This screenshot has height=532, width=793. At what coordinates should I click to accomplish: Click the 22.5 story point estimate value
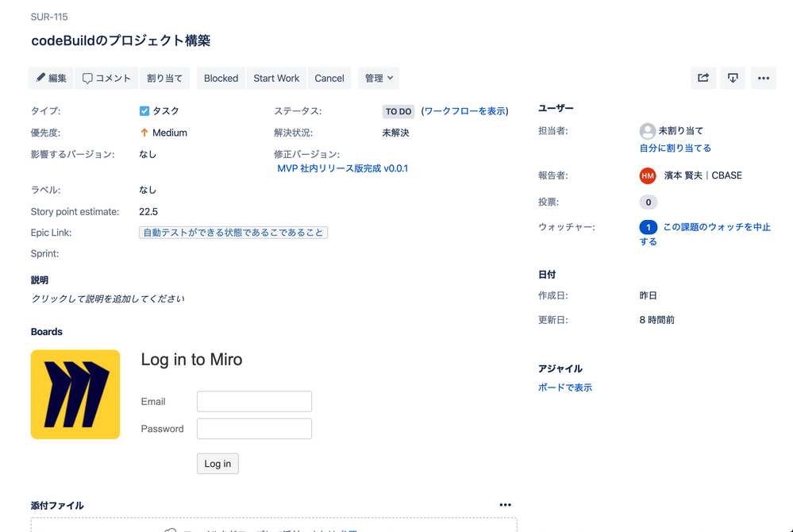pos(148,211)
